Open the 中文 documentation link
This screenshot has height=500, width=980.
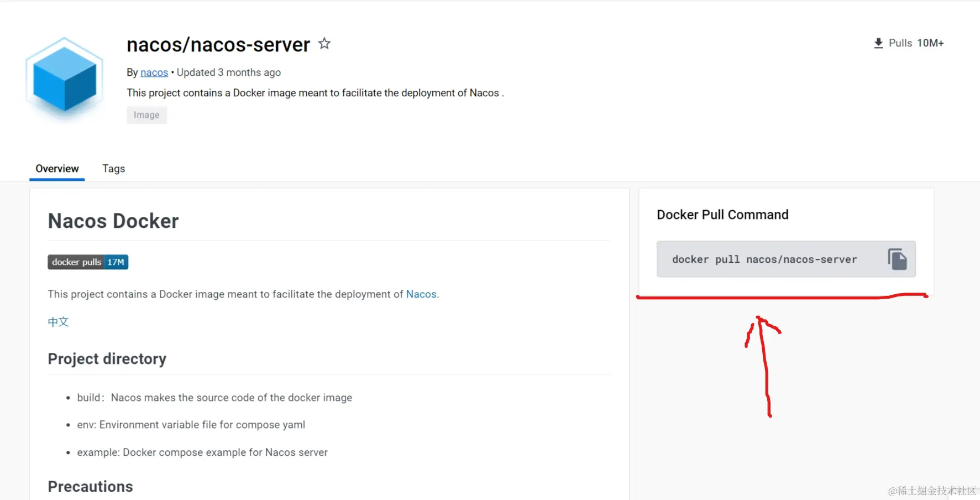pyautogui.click(x=58, y=321)
